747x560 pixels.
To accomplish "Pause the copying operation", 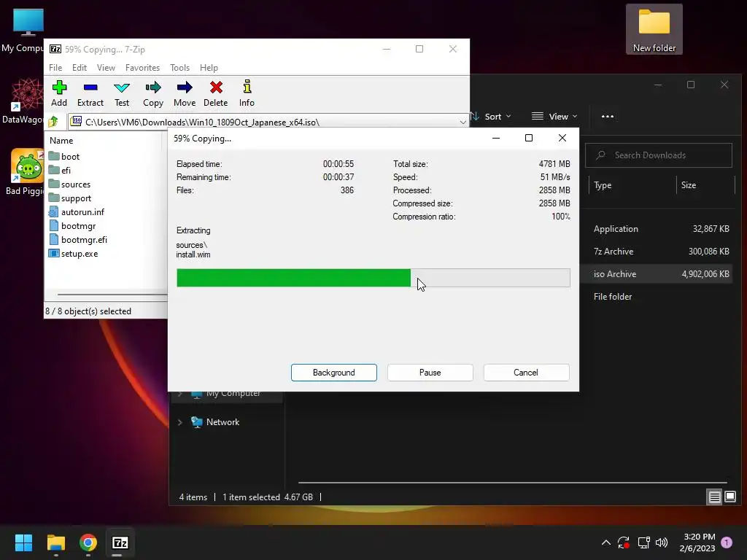I will point(430,373).
